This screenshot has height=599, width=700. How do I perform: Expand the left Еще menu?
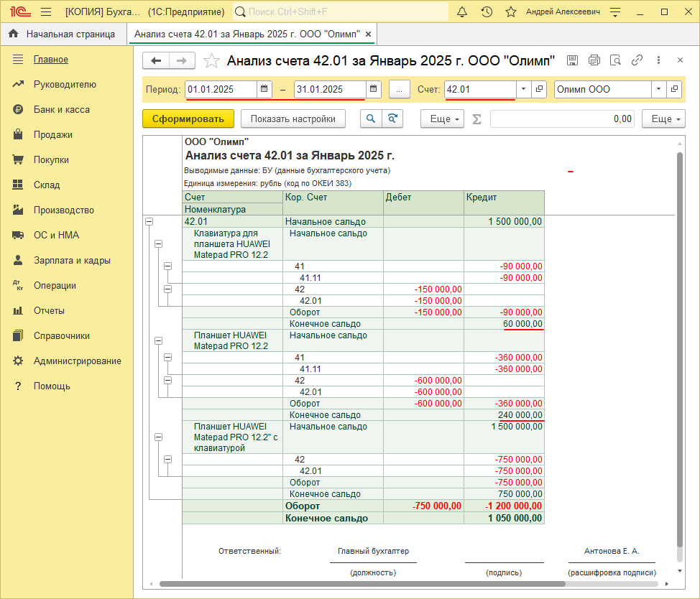441,119
